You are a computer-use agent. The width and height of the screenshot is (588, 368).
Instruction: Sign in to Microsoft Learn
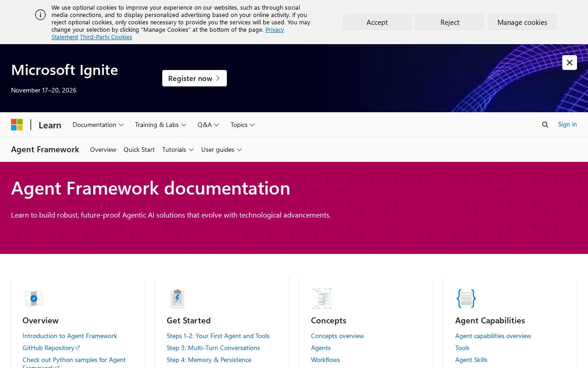click(x=567, y=124)
